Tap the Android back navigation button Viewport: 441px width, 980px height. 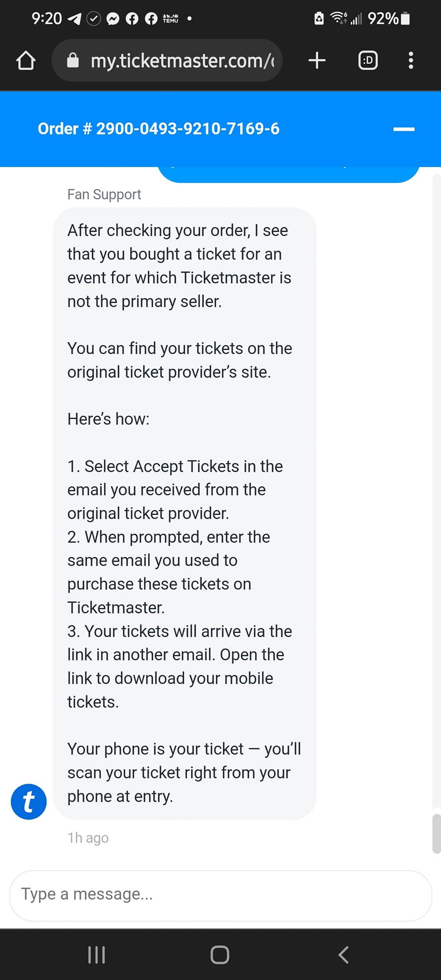(x=343, y=955)
